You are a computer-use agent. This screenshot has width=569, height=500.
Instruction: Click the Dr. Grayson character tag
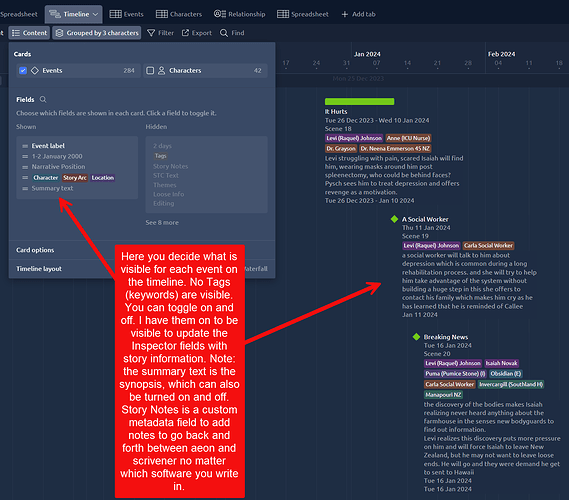[341, 148]
